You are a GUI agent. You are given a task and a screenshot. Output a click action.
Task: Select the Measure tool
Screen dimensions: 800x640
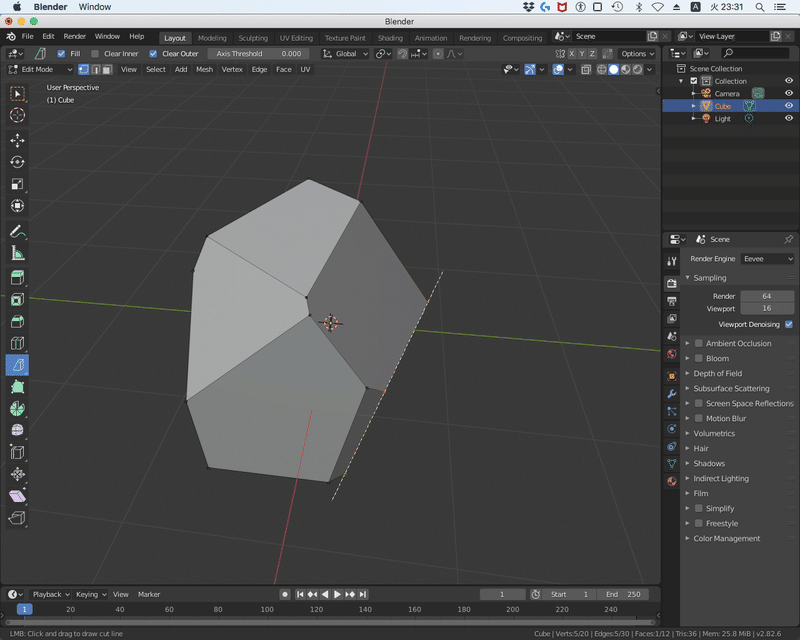pos(17,254)
